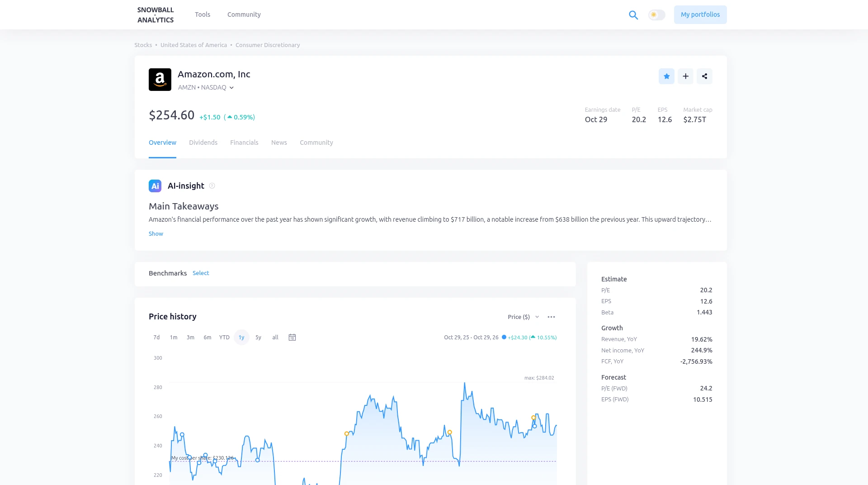Set chart range to YTD
Image resolution: width=868 pixels, height=485 pixels.
224,338
